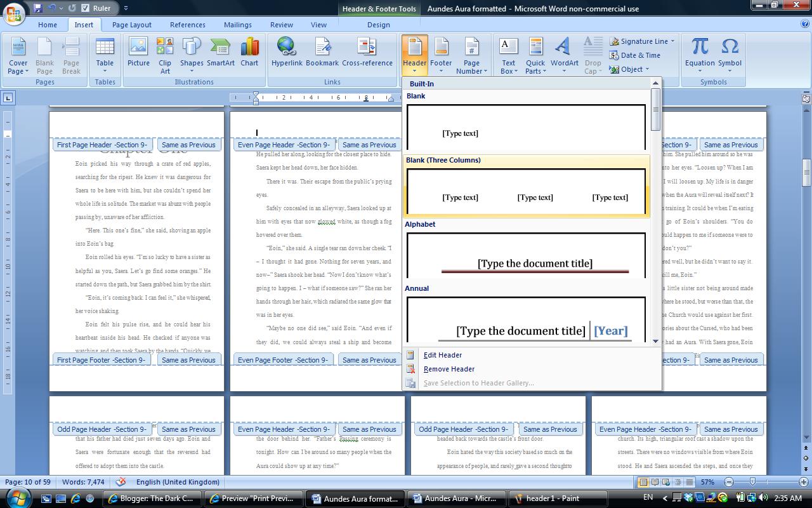The height and width of the screenshot is (508, 812).
Task: Insert a Picture from the Illustrations group
Action: click(138, 54)
